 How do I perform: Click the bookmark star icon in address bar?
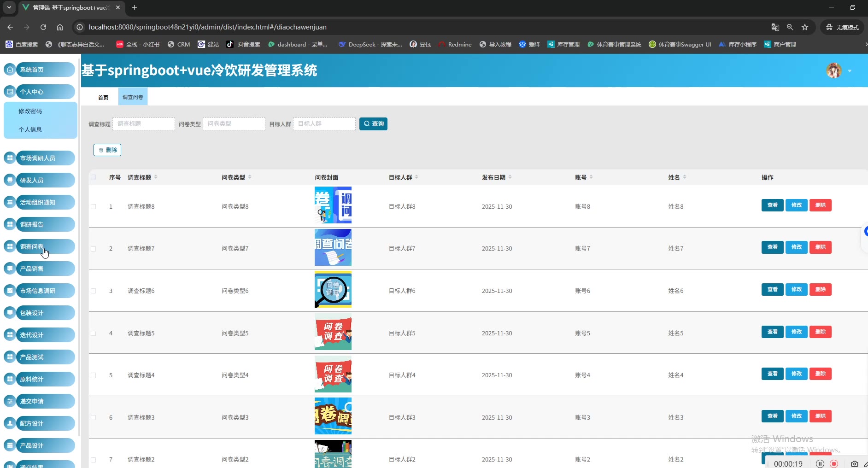pos(805,27)
